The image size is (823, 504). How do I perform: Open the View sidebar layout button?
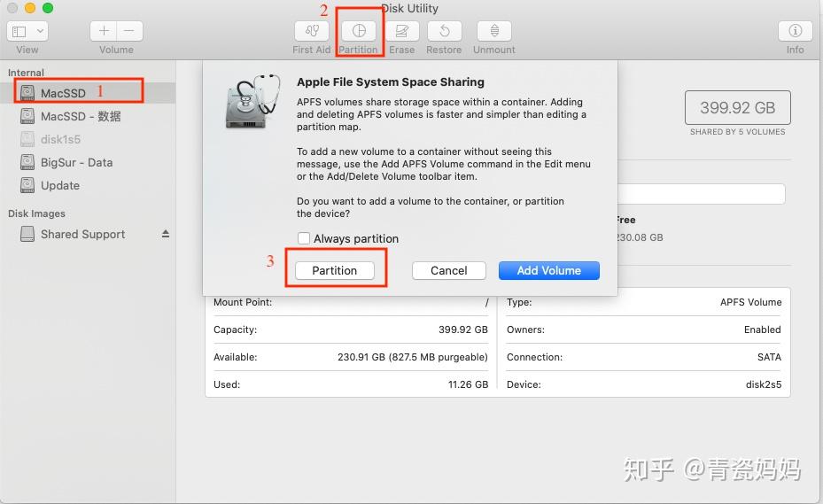19,32
